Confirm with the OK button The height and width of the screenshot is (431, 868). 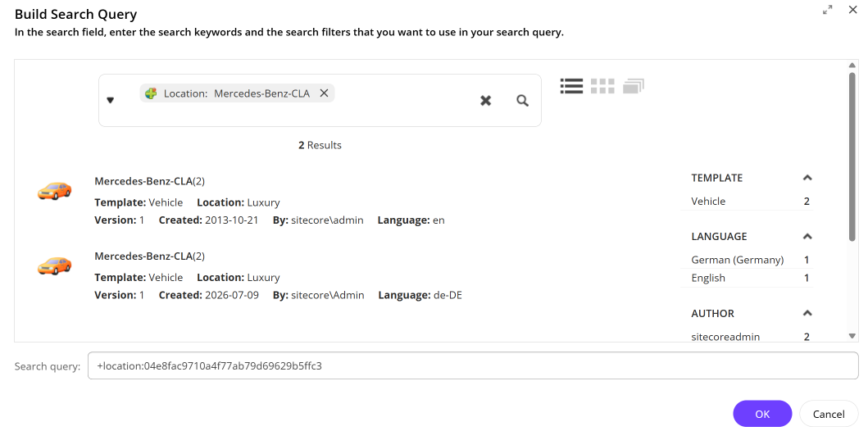[762, 414]
